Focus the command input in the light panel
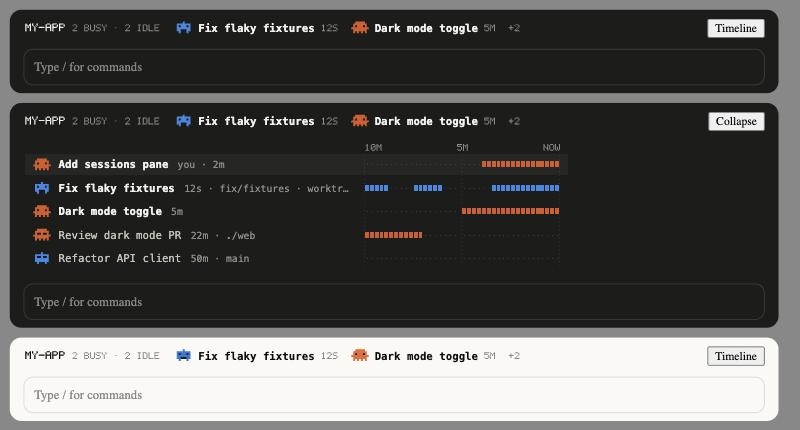800x430 pixels. 394,395
